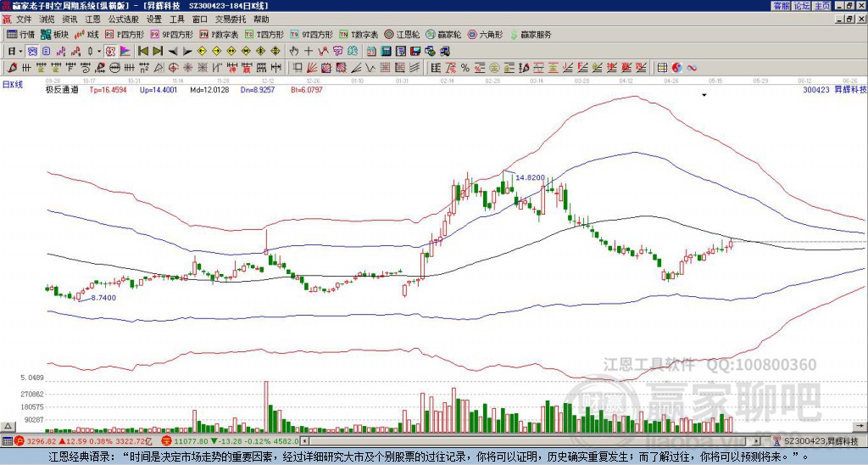Screen dimensions: 868x465
Task: Expand the candlestick style dropdown arrow
Action: point(100,52)
